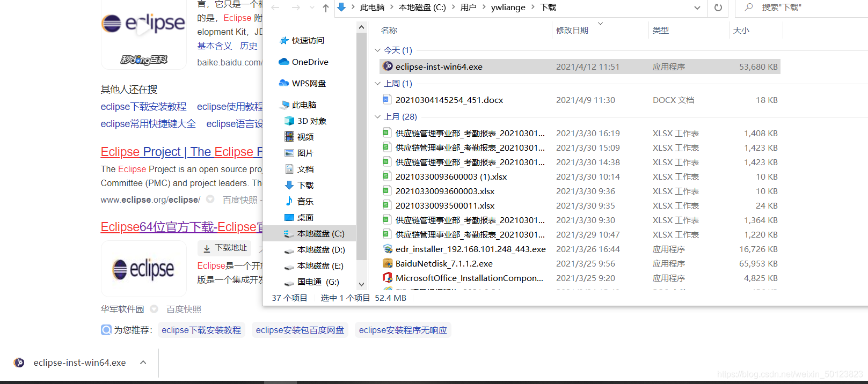
Task: Click the blue download arrow in the address bar
Action: [x=341, y=7]
